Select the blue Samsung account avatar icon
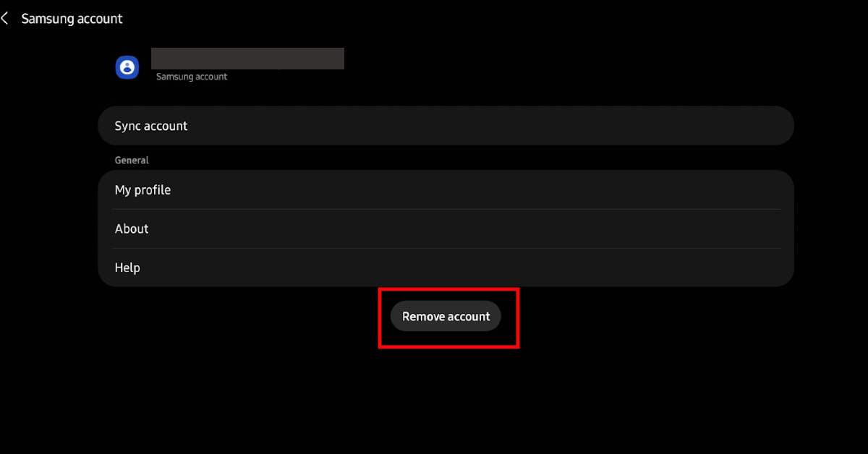This screenshot has width=868, height=454. click(x=127, y=67)
